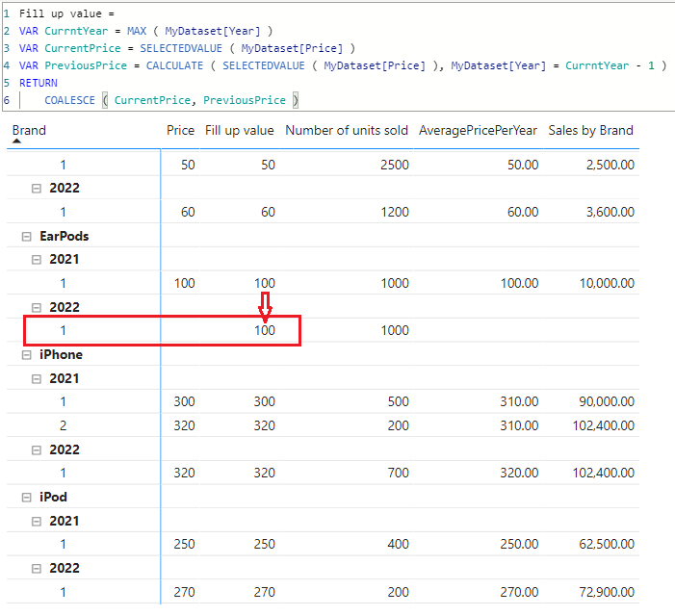Click the AveragePricePerYear column header
Viewport: 675px width, 616px height.
point(478,130)
